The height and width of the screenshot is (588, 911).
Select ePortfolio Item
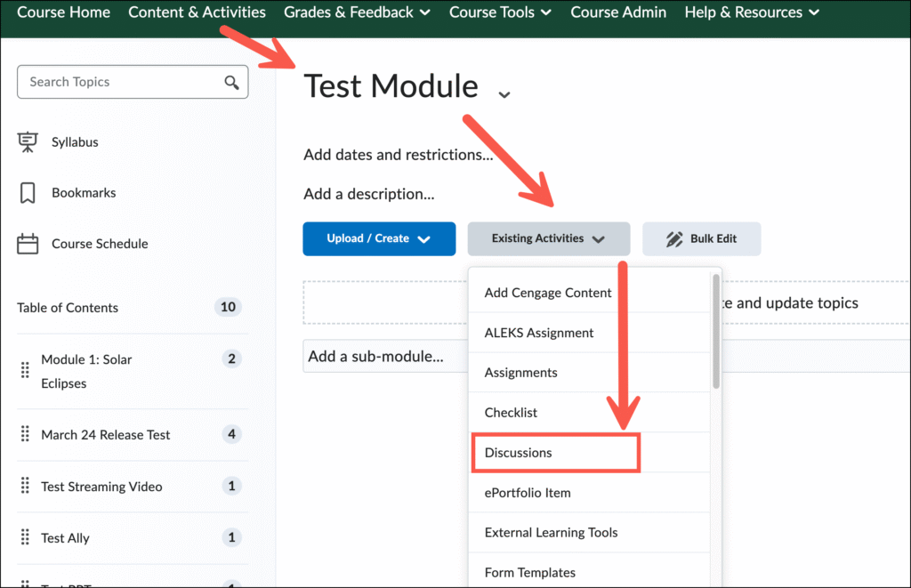point(589,493)
